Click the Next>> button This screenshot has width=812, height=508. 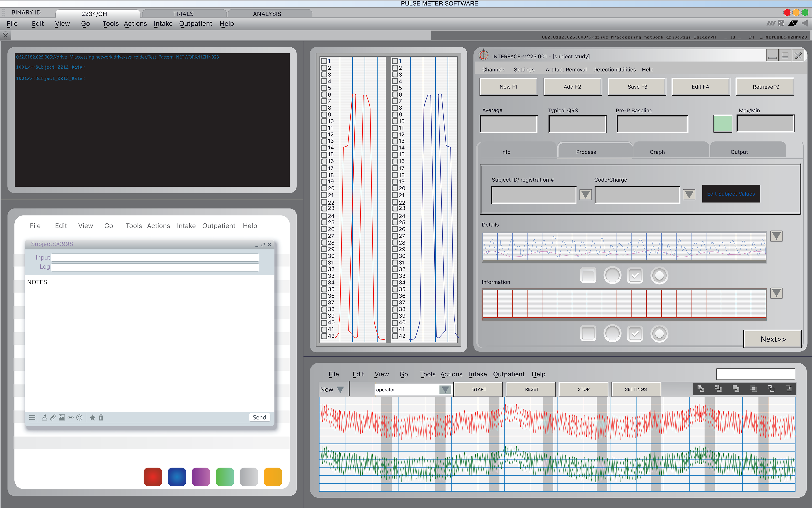[x=773, y=339]
